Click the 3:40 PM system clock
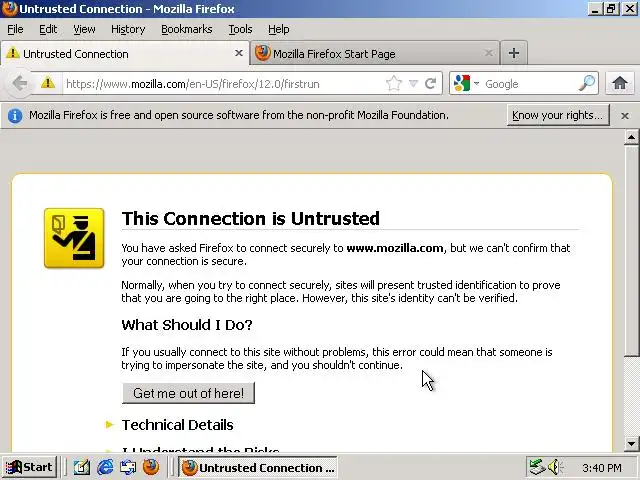The height and width of the screenshot is (480, 640). (602, 468)
